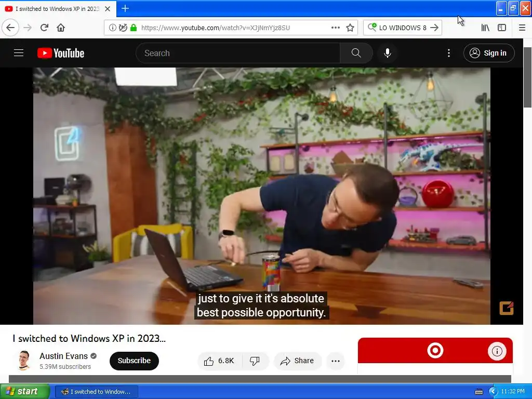Viewport: 532px width, 399px height.
Task: Click the tracking protection shield icon
Action: pos(123,28)
